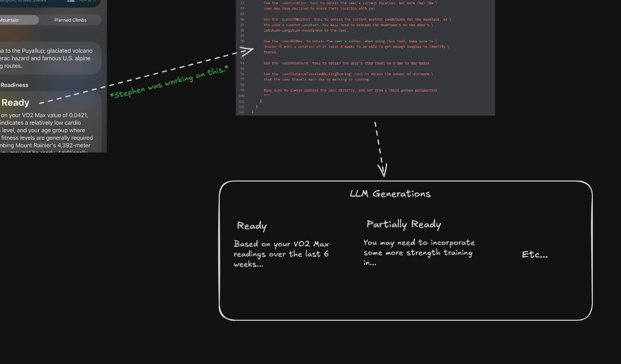Select the green Stephen annotation text
Screen dimensions: 621x364
click(169, 81)
